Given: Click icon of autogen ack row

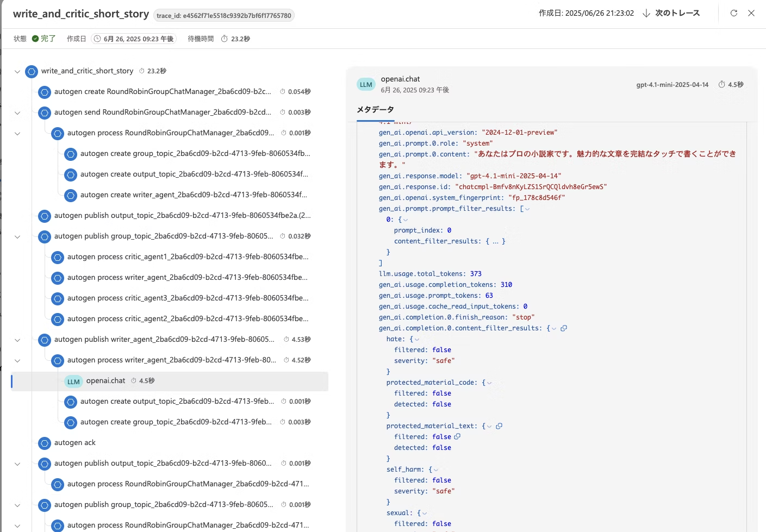Looking at the screenshot, I should pos(45,443).
